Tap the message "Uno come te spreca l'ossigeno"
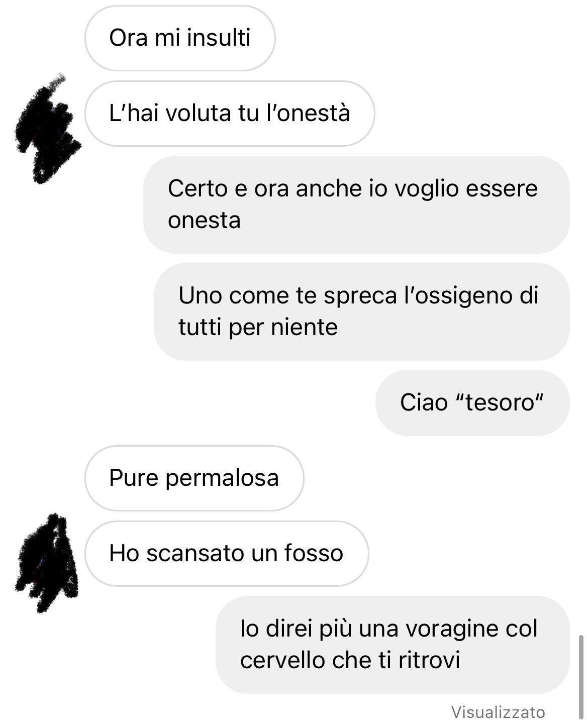587x728 pixels. click(x=362, y=311)
